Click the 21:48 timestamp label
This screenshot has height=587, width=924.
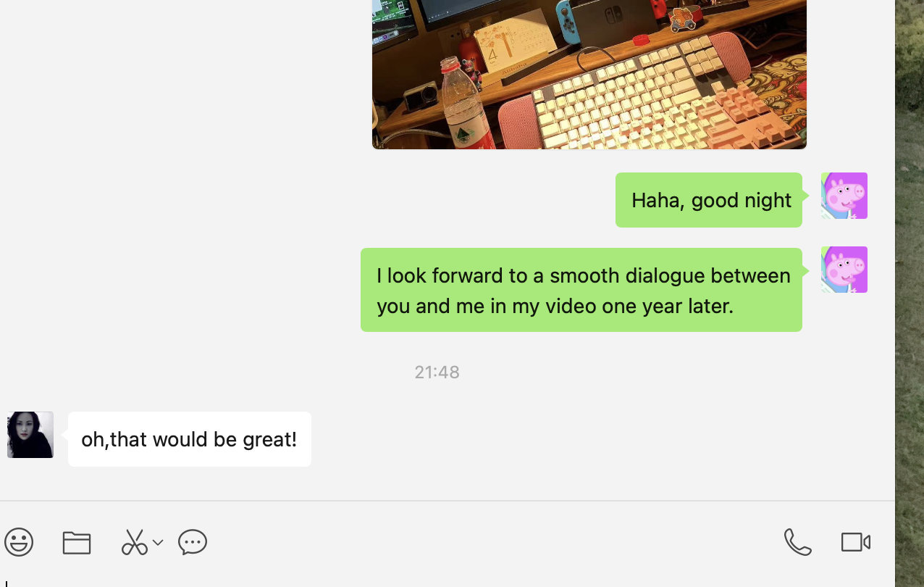click(437, 372)
